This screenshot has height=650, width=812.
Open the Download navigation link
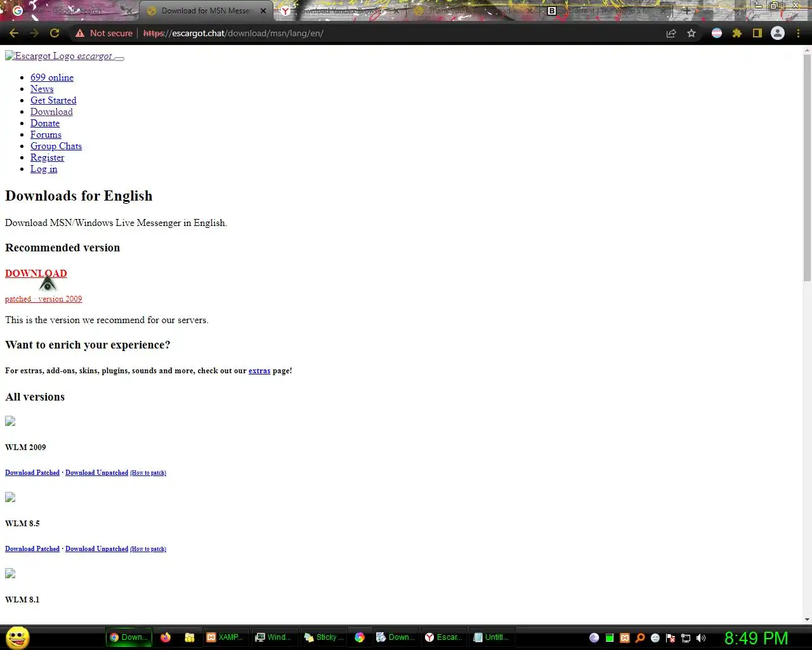pos(51,112)
